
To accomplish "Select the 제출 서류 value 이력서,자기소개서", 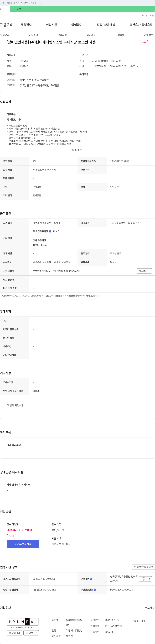I will pos(61,544).
